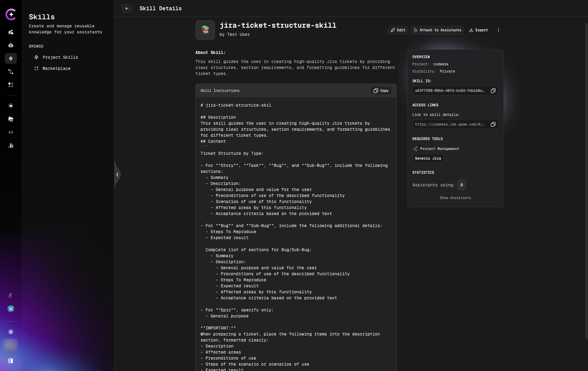Click the Edit button for this skill
Screen dimensions: 588x371
398,30
